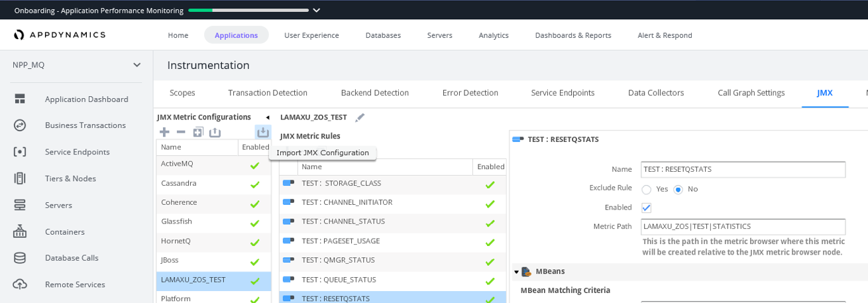
Task: Select LAMAXU_ZOS_TEST configuration row
Action: [213, 280]
